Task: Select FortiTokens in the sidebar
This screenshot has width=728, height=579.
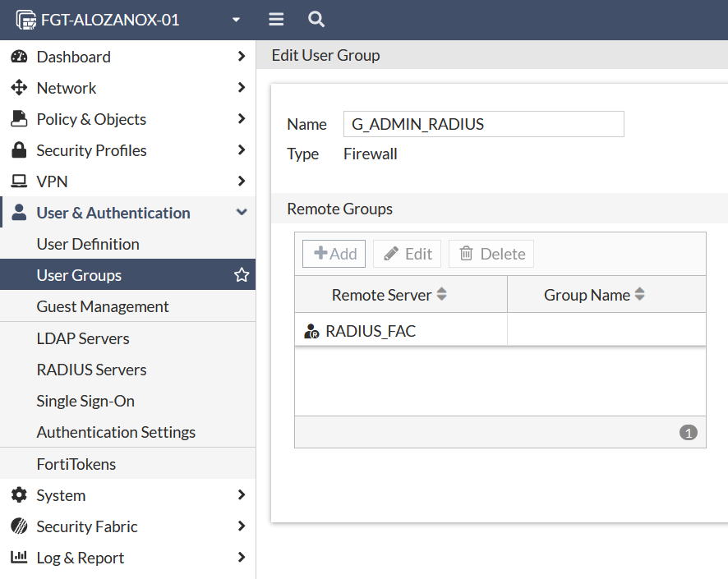Action: pos(76,464)
